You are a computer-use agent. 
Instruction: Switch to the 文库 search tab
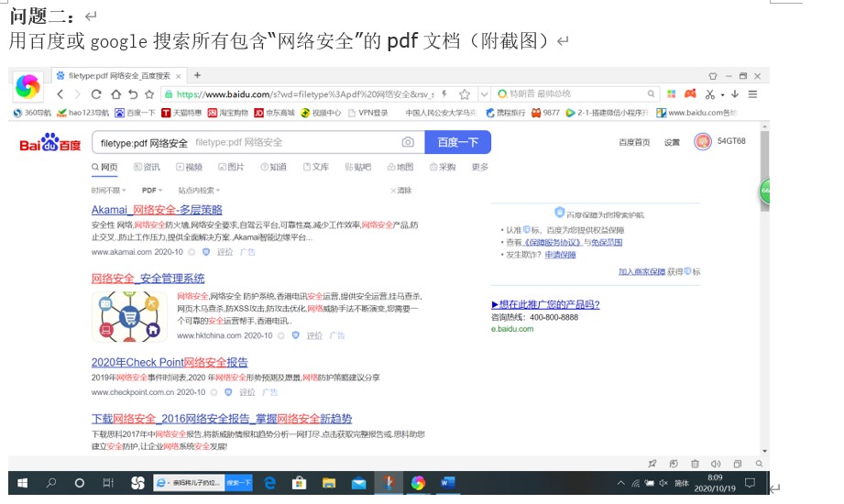point(316,167)
